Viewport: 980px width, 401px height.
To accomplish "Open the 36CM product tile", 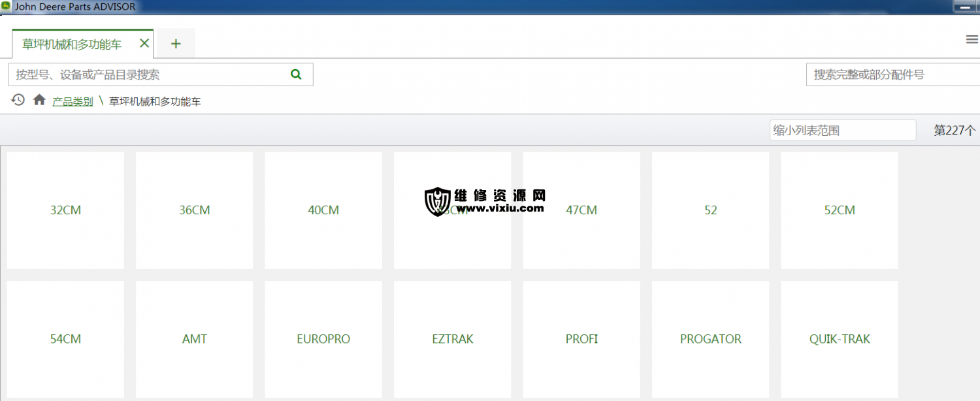I will (195, 210).
